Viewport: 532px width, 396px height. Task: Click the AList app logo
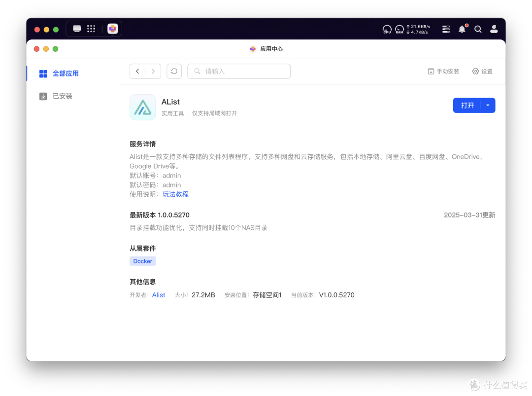pyautogui.click(x=142, y=107)
